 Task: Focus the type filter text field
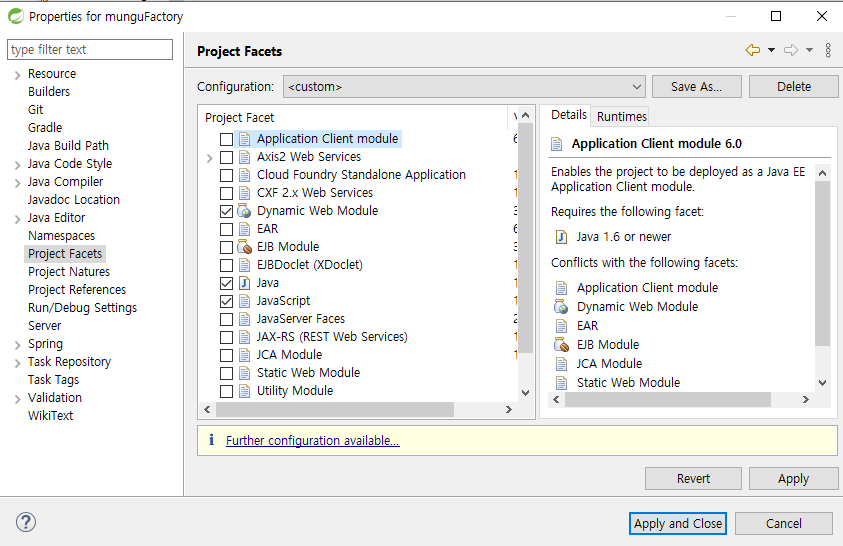point(90,49)
